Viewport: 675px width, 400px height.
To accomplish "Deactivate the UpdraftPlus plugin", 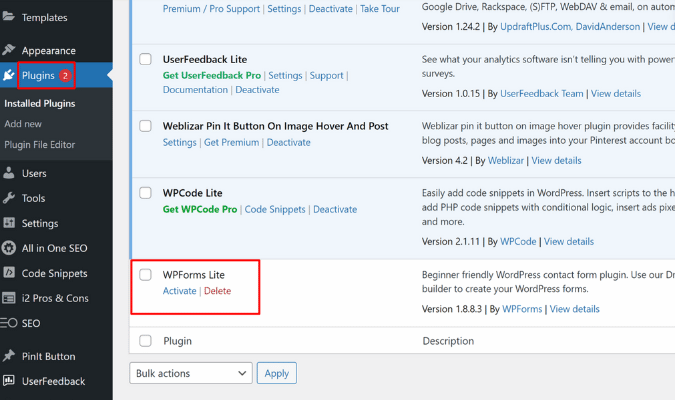I will tap(331, 9).
